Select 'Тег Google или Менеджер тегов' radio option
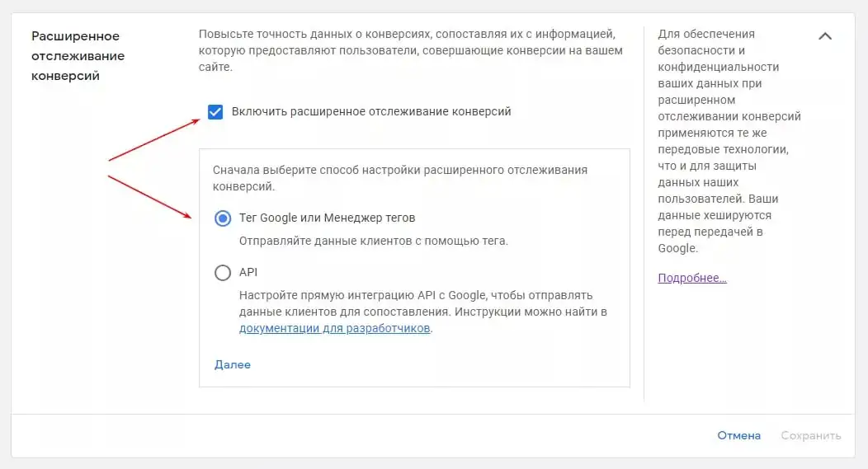The image size is (868, 469). click(x=223, y=218)
